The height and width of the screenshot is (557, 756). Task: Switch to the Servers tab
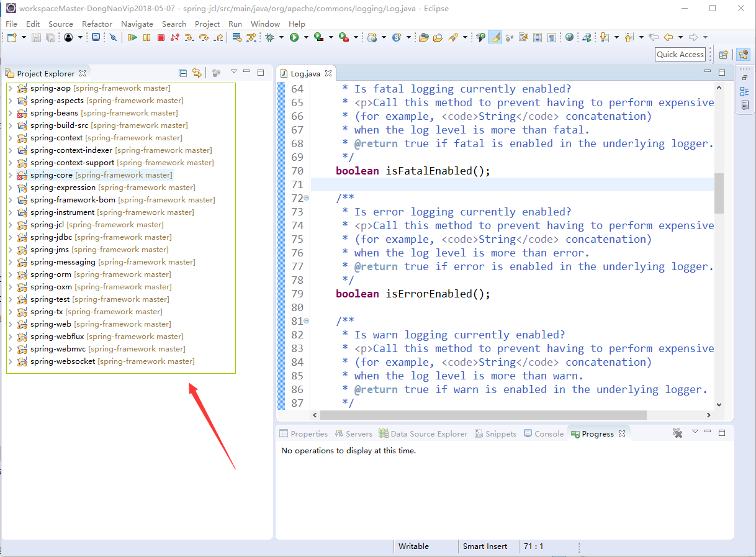tap(353, 433)
